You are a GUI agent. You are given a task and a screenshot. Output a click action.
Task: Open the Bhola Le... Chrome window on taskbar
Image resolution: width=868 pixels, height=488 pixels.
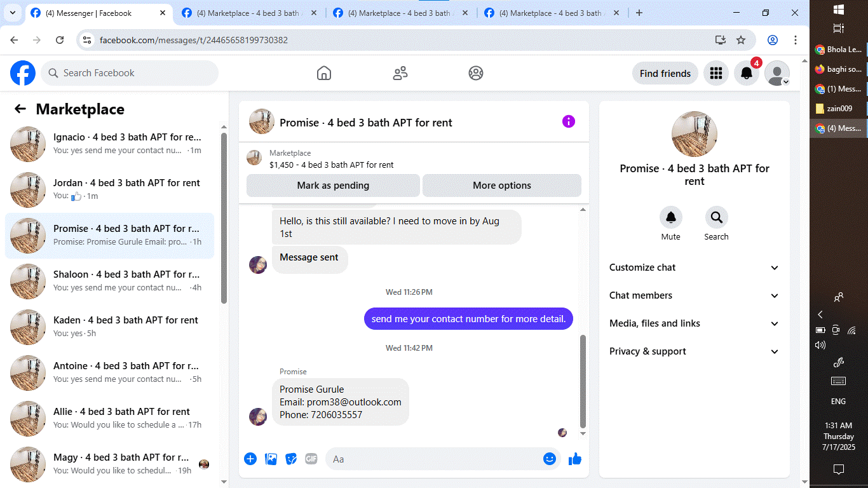pyautogui.click(x=839, y=50)
